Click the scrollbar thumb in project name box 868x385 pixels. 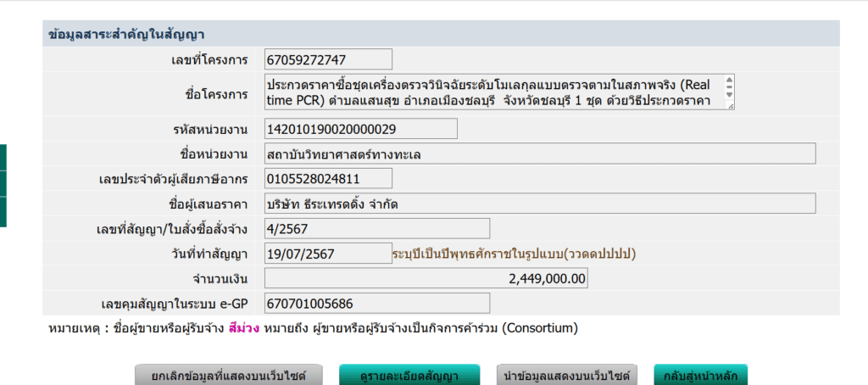coord(730,86)
